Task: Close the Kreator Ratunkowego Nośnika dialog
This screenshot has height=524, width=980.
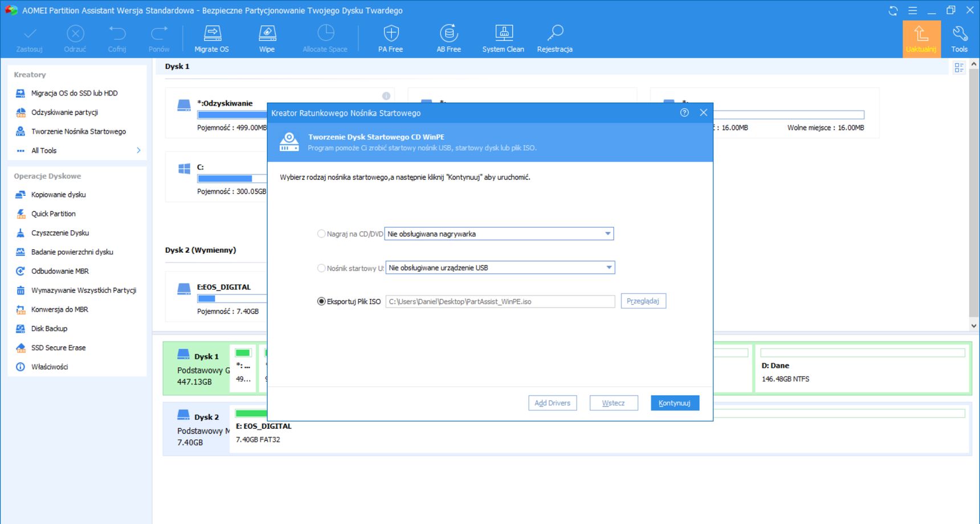Action: 704,113
